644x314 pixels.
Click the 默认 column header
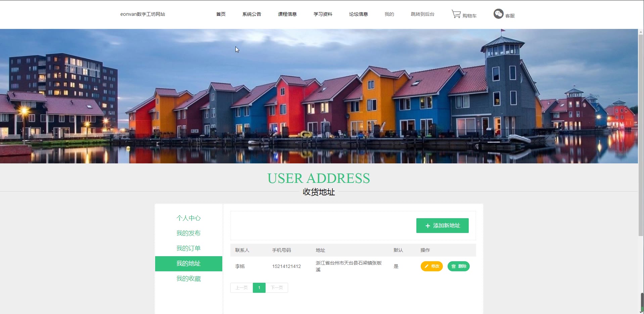click(398, 250)
